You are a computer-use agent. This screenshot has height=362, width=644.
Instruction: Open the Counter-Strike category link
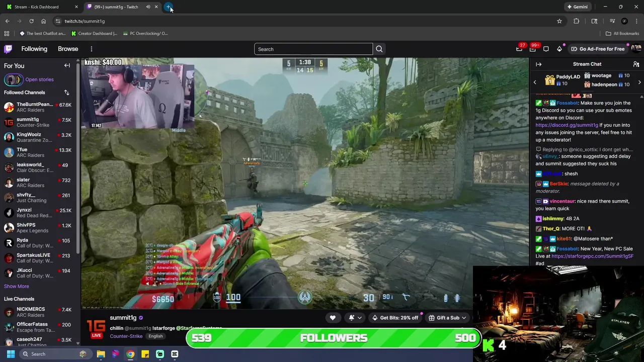[x=126, y=336]
